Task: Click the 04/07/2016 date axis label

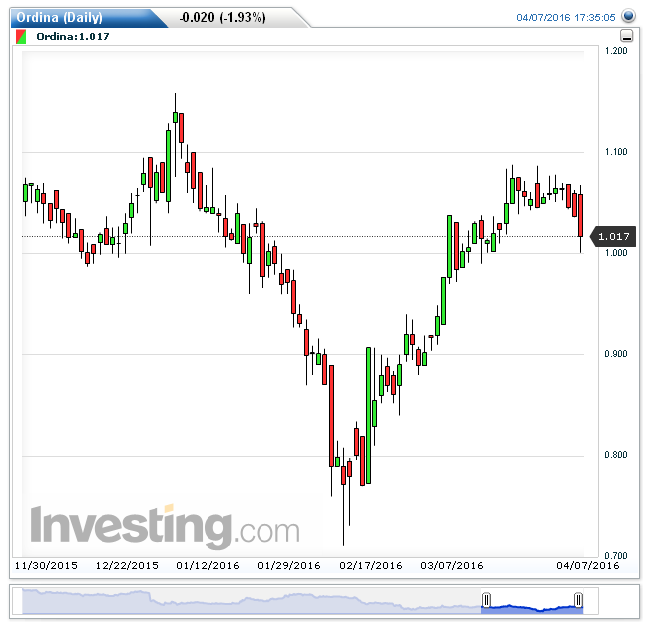Action: (588, 566)
